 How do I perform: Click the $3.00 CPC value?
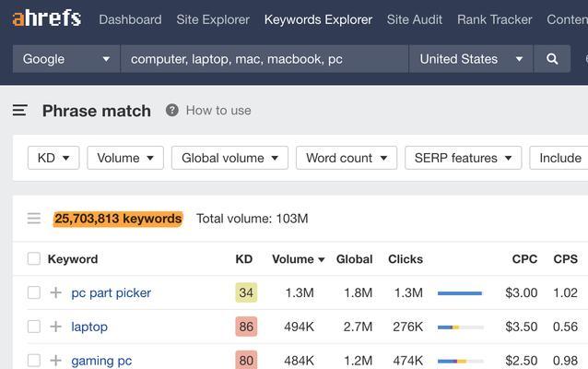[522, 292]
